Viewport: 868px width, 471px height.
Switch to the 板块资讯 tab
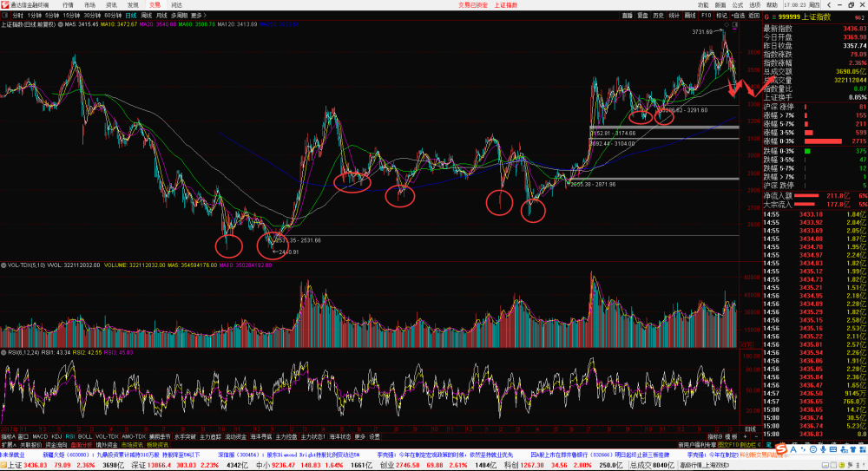click(x=157, y=444)
